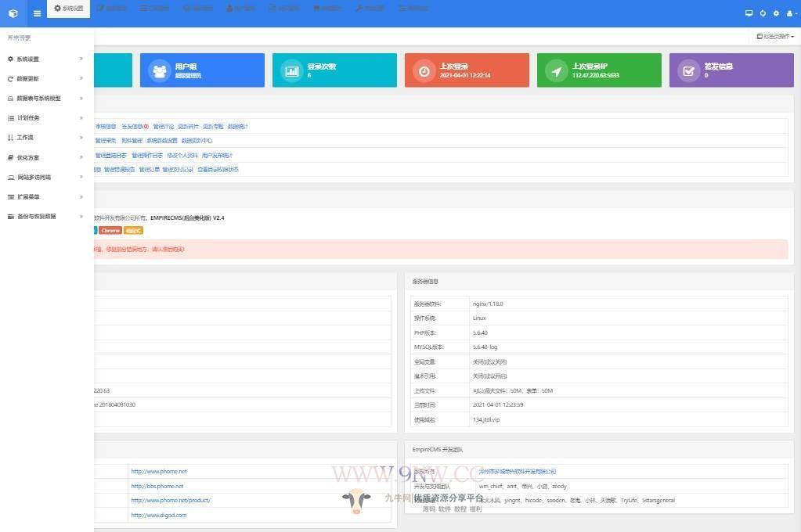Open the 管理采集 quick link
The height and width of the screenshot is (532, 801).
click(x=106, y=141)
